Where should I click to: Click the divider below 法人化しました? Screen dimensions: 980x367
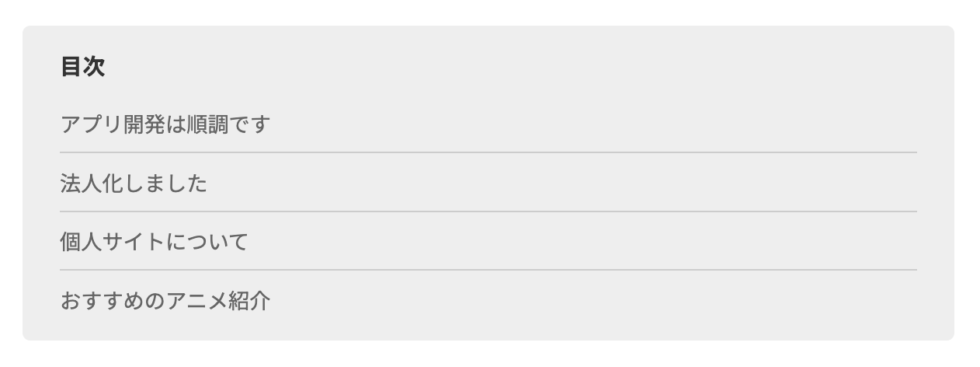(488, 211)
